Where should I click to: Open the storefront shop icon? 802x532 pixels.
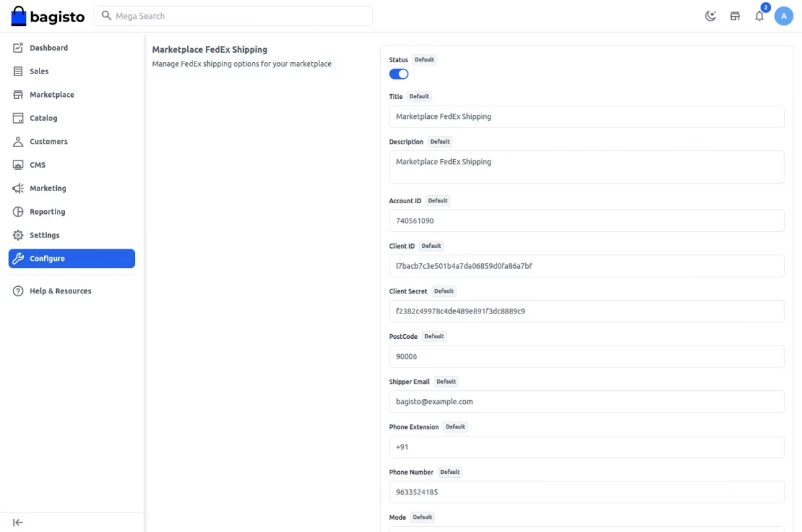point(735,16)
